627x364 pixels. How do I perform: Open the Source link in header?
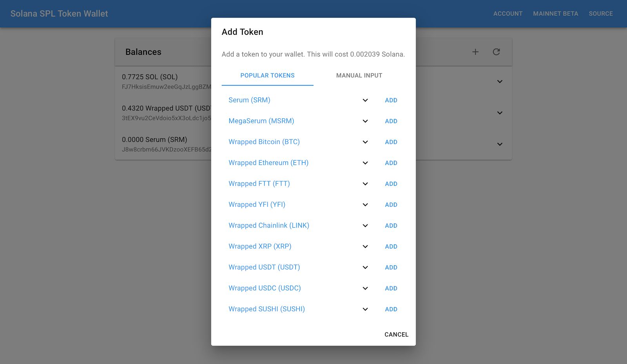click(600, 14)
